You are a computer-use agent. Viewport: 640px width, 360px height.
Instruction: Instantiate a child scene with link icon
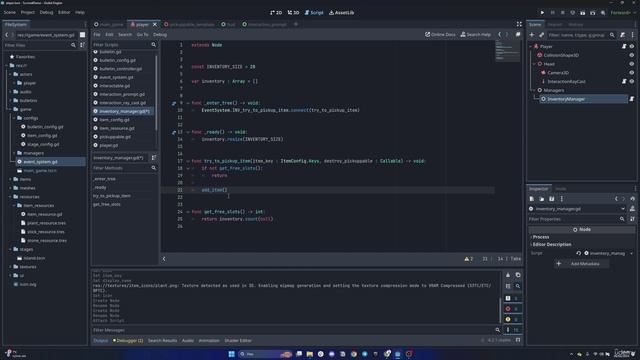(x=541, y=35)
